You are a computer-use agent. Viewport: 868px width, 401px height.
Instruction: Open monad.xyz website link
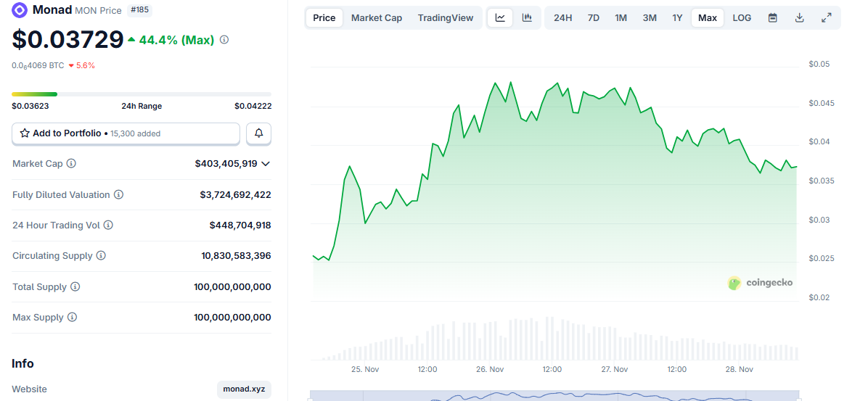click(244, 389)
